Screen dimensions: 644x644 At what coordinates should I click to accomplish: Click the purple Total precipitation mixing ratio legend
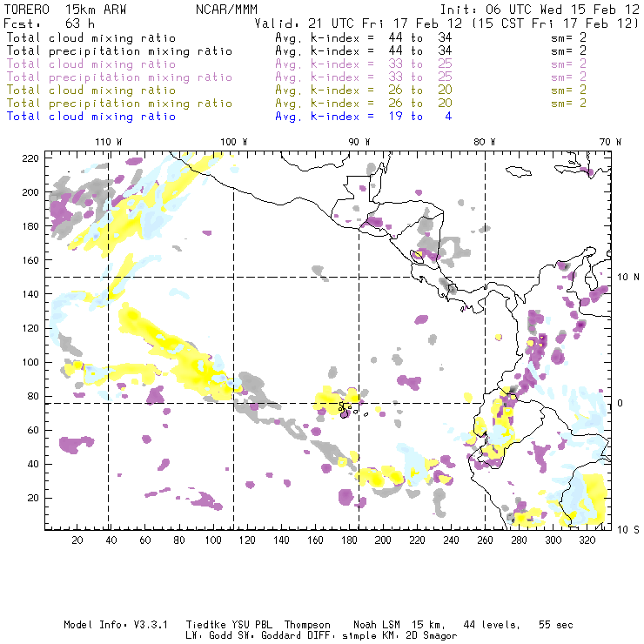point(119,77)
